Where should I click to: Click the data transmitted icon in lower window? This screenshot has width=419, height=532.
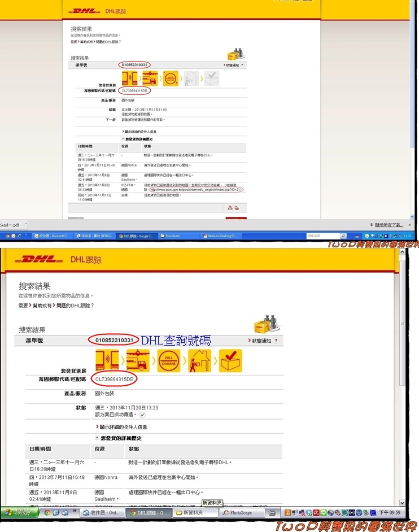[107, 361]
